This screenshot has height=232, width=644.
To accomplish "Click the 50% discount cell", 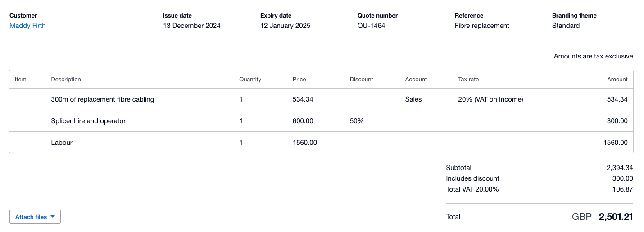I will [357, 121].
